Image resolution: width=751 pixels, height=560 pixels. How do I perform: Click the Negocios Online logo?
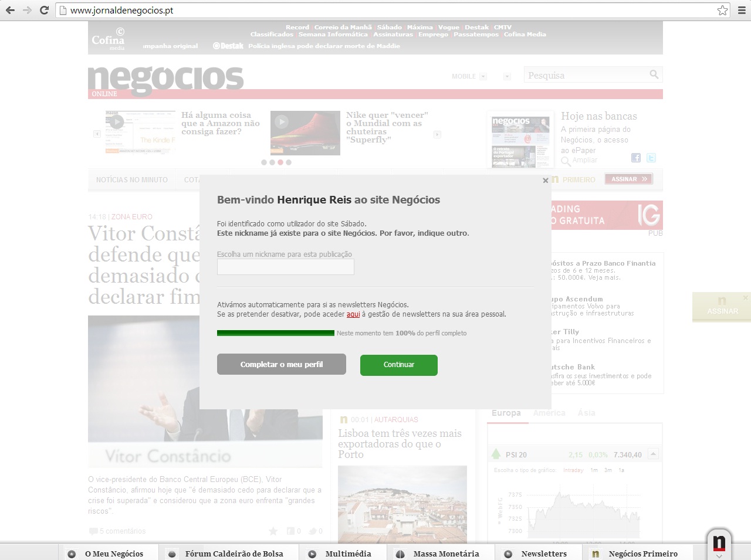pos(165,81)
